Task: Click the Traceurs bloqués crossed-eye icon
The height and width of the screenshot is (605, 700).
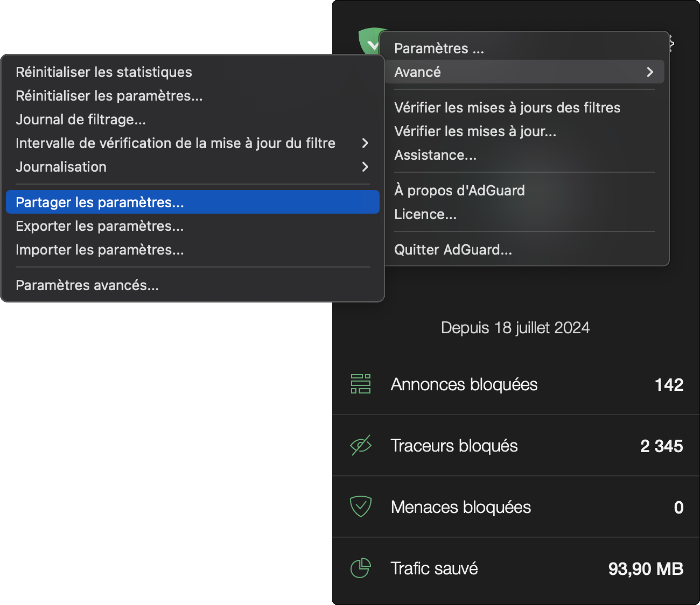Action: coord(360,445)
